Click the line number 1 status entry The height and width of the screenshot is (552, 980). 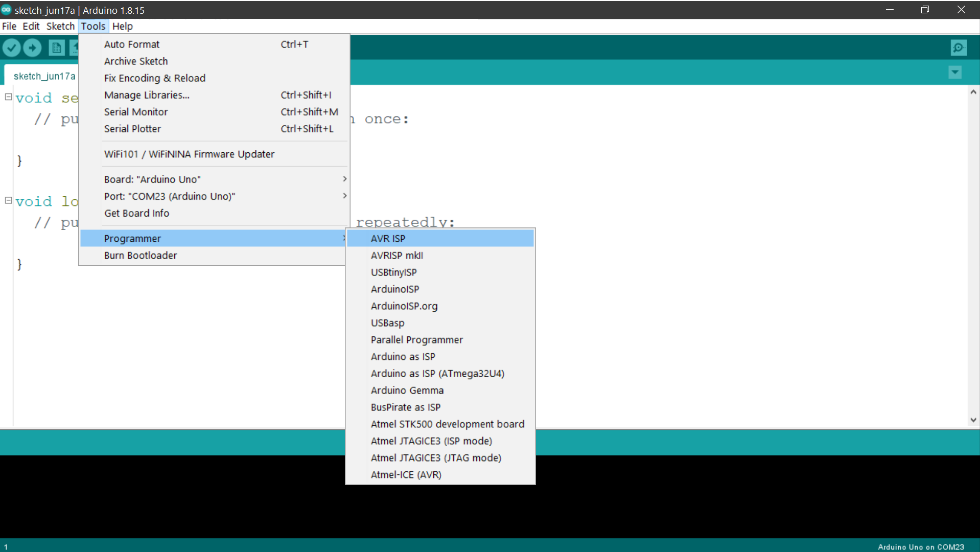click(x=6, y=547)
